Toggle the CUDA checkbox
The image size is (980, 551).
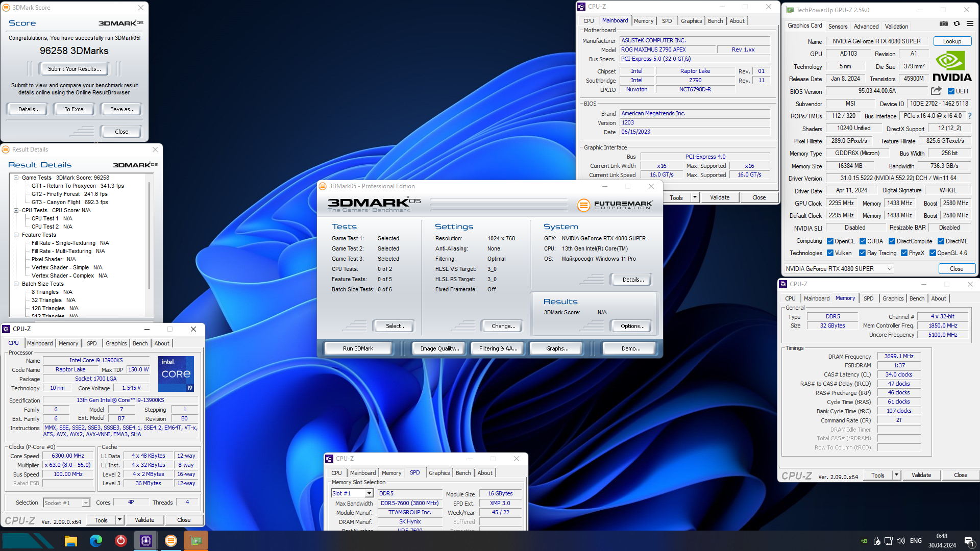click(863, 241)
